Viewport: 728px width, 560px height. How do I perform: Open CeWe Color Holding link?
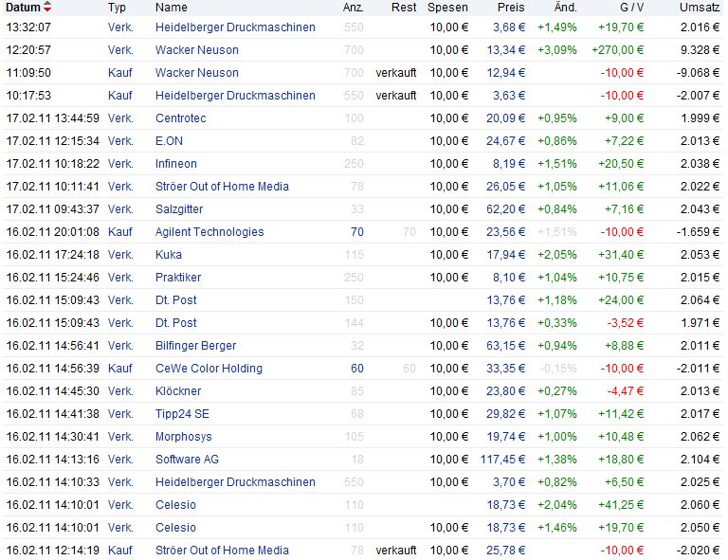click(x=209, y=369)
